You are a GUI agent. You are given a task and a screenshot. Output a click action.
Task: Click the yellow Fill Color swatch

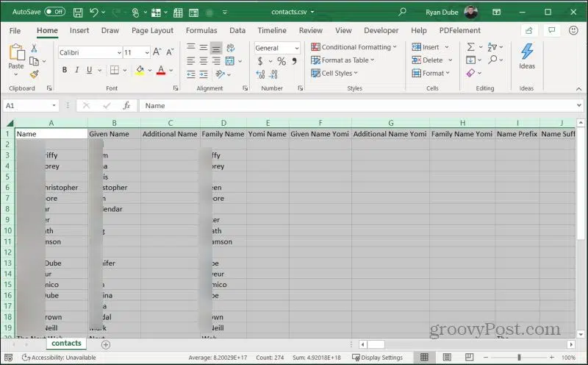pos(140,70)
